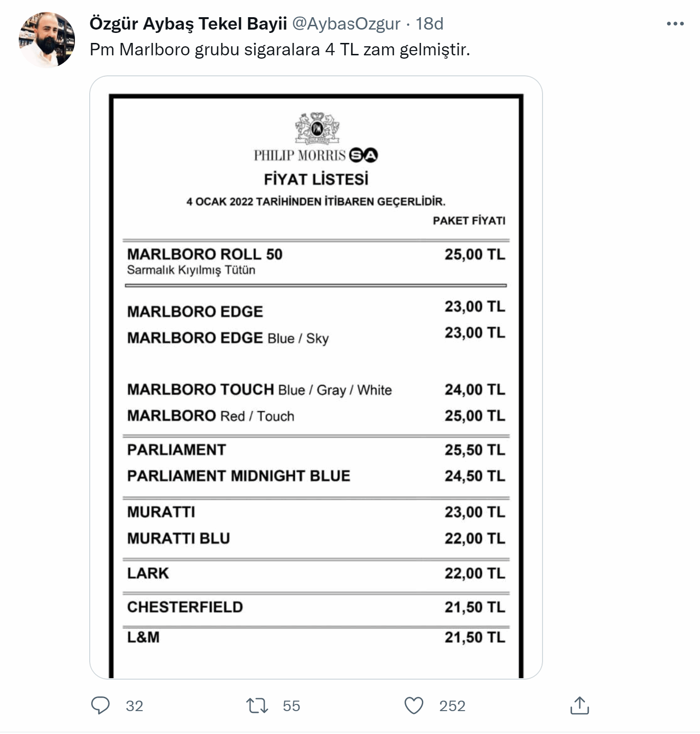Click the PAKET FİYATI column header
Image resolution: width=700 pixels, height=734 pixels.
pyautogui.click(x=469, y=221)
